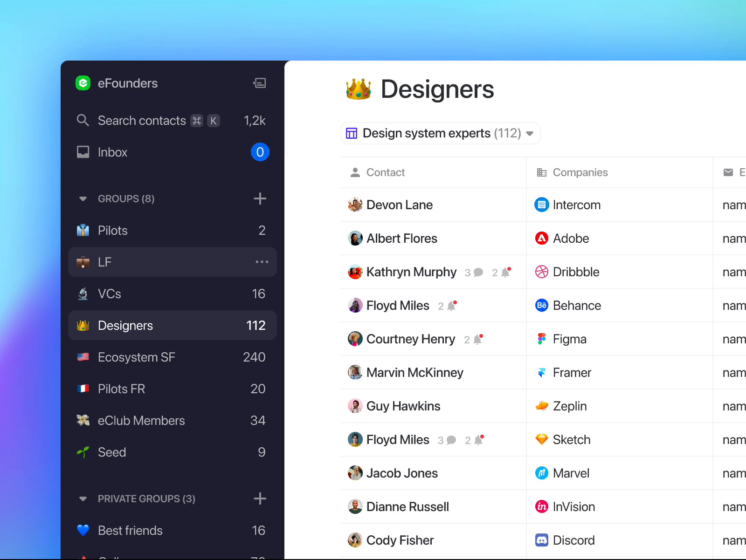
Task: Open Cody Fisher's contact
Action: click(400, 540)
